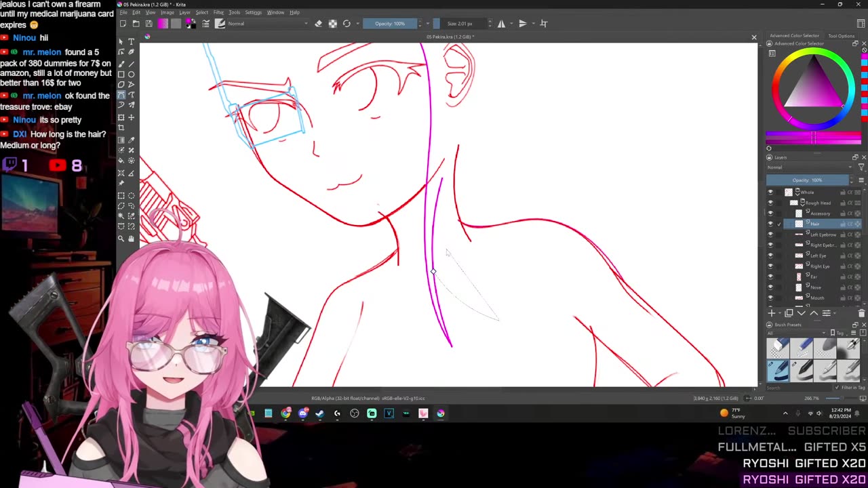868x488 pixels.
Task: Toggle eraser mode in the top toolbar
Action: pos(318,24)
